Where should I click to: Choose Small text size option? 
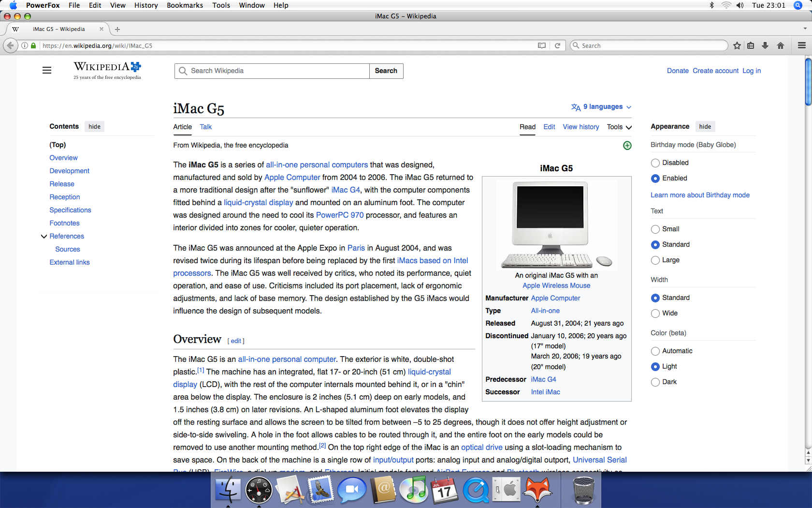click(655, 229)
